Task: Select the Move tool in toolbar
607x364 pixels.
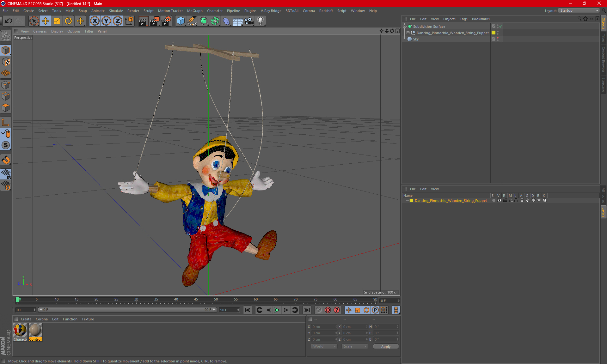Action: (46, 21)
